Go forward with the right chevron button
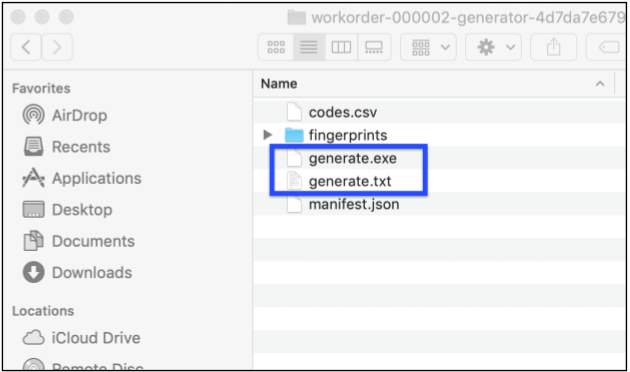Screen dimensions: 630x372 (x=57, y=47)
